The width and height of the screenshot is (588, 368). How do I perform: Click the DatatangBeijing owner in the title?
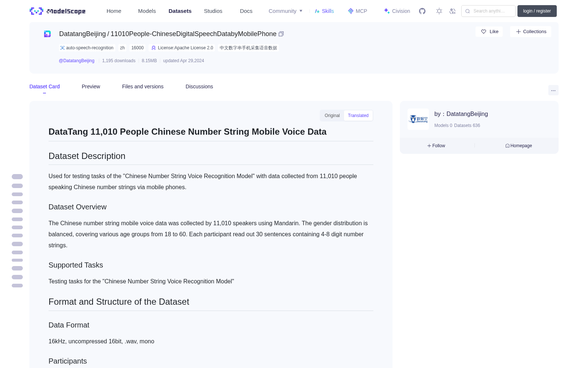[x=82, y=34]
